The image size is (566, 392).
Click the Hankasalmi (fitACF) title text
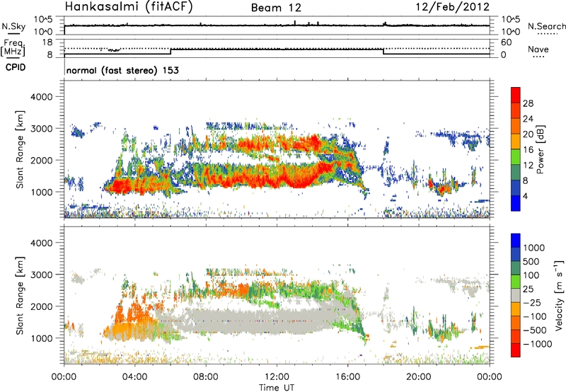[x=129, y=6]
